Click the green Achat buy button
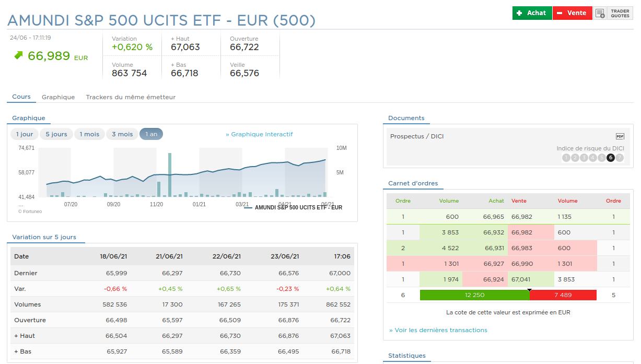Screen dimensions: 641x364 (532, 13)
